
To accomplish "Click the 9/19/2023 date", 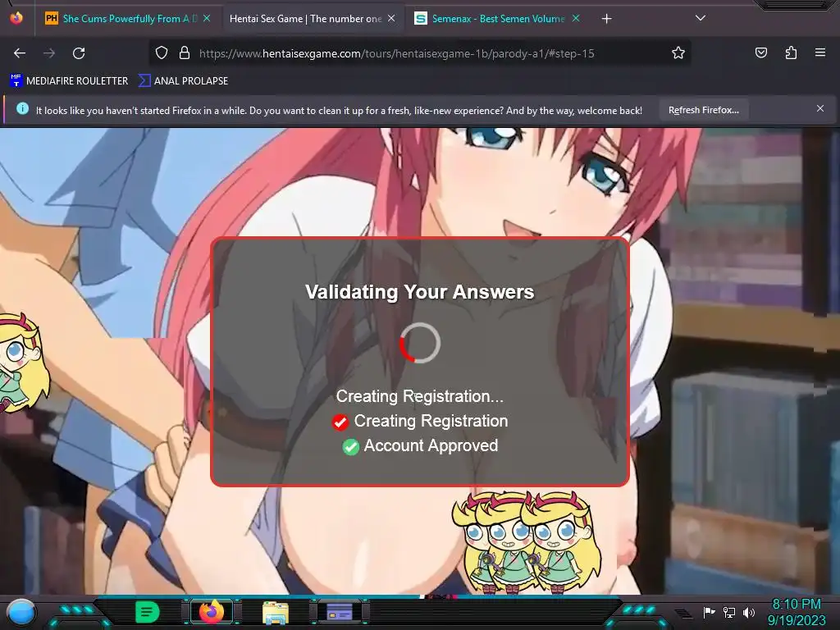I will [x=797, y=620].
